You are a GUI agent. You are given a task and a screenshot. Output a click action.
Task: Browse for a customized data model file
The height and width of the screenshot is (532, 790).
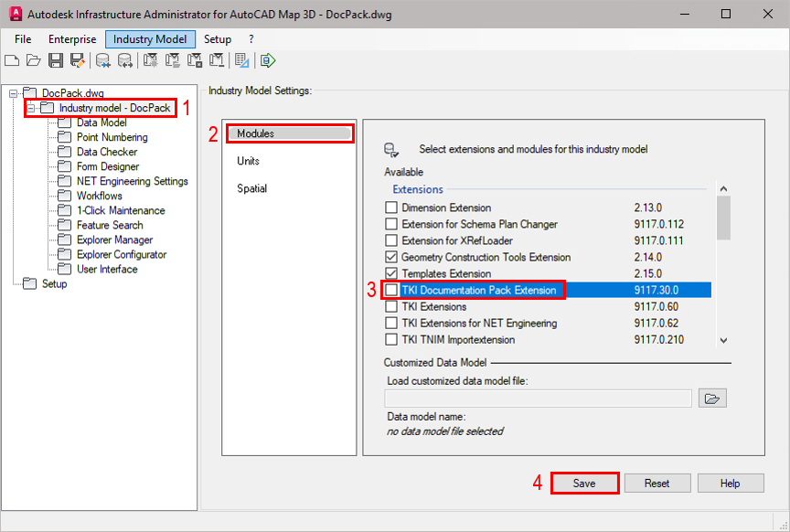[x=712, y=399]
